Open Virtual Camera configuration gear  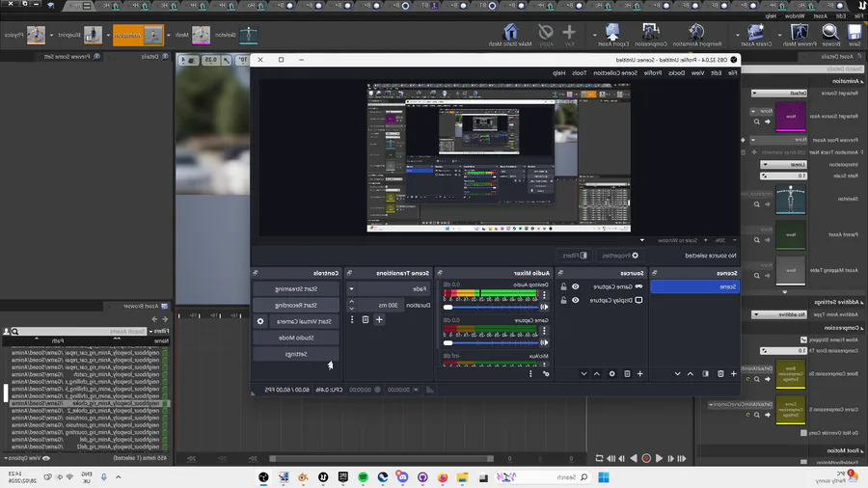click(260, 321)
